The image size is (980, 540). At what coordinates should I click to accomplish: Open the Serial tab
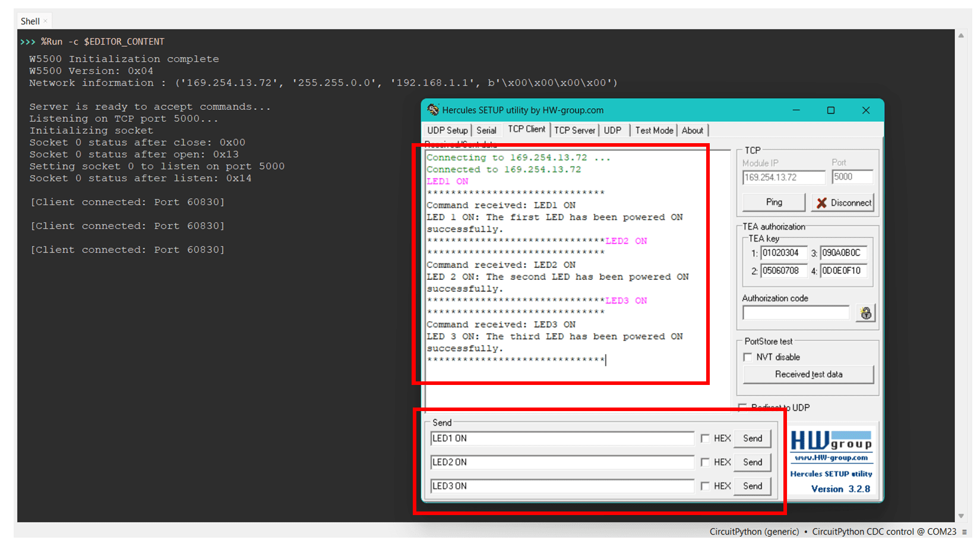pos(486,130)
